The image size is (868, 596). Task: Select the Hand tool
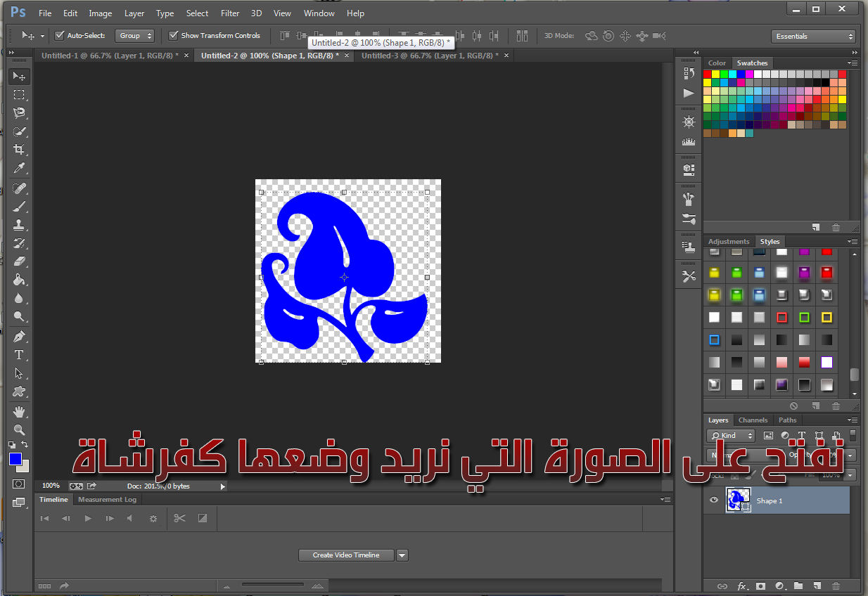(20, 411)
